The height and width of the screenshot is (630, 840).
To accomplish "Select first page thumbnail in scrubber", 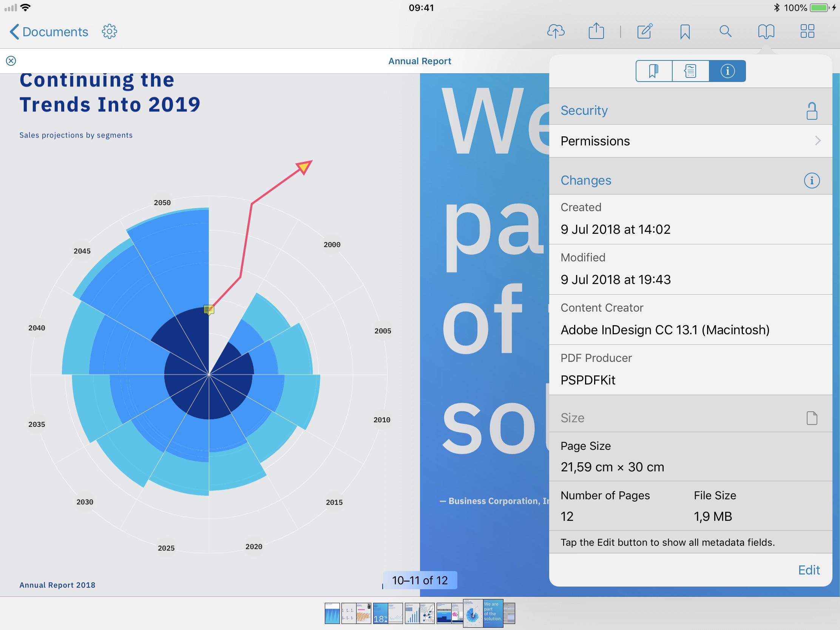I will 332,613.
